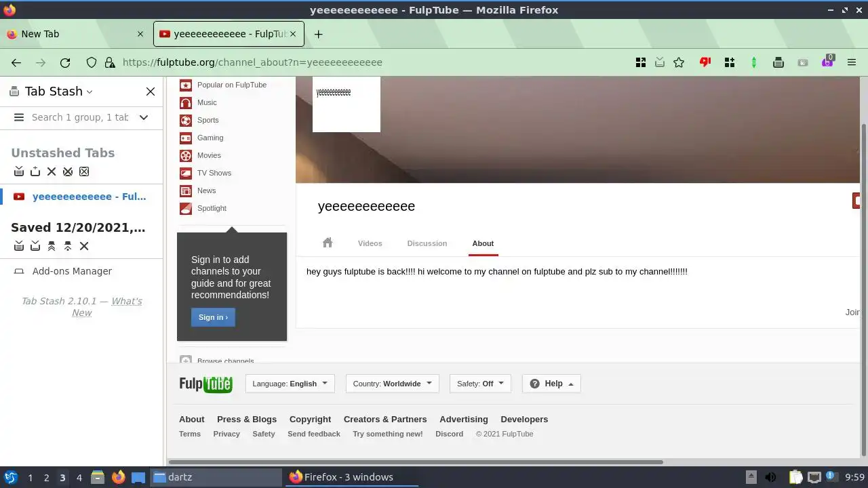Switch to the Videos channel tab

(370, 243)
